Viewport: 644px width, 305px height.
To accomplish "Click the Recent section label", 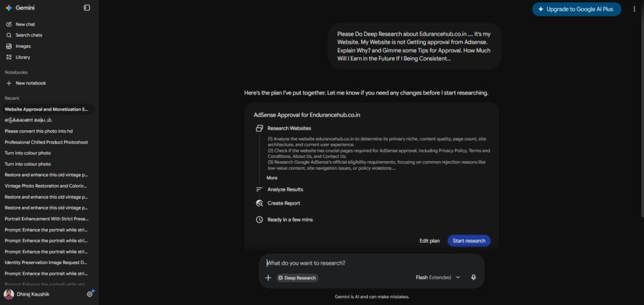I will [12, 98].
